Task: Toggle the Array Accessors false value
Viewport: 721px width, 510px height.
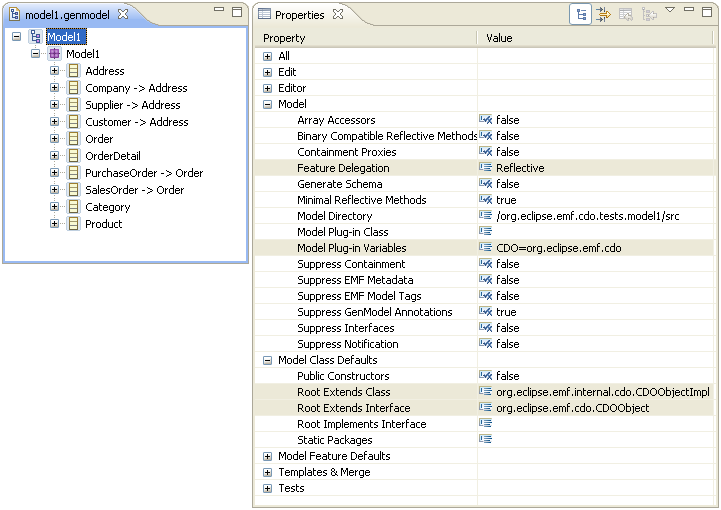Action: pos(508,120)
